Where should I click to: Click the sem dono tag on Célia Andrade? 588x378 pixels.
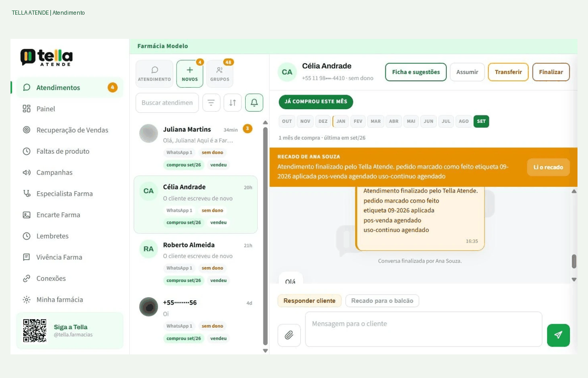click(212, 211)
